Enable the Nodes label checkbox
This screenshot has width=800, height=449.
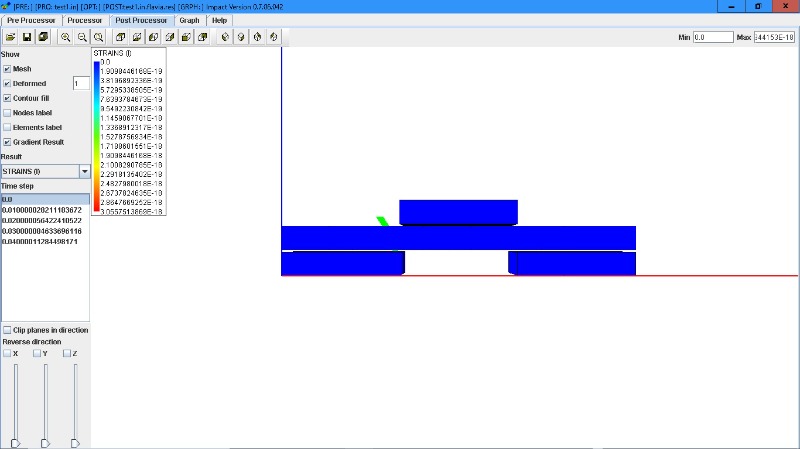coord(7,113)
